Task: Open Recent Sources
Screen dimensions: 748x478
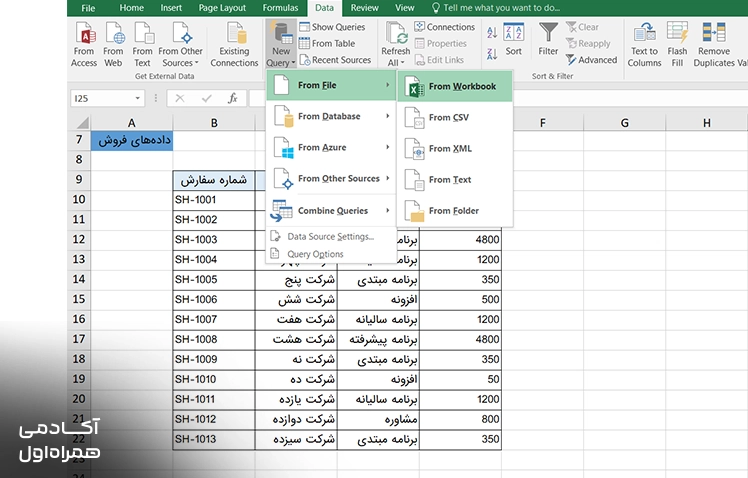Action: pos(335,60)
